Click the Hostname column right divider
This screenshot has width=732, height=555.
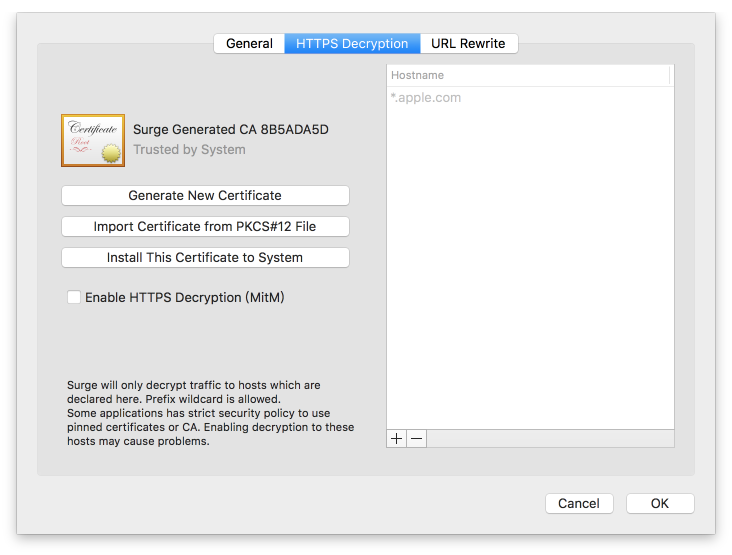pos(670,75)
